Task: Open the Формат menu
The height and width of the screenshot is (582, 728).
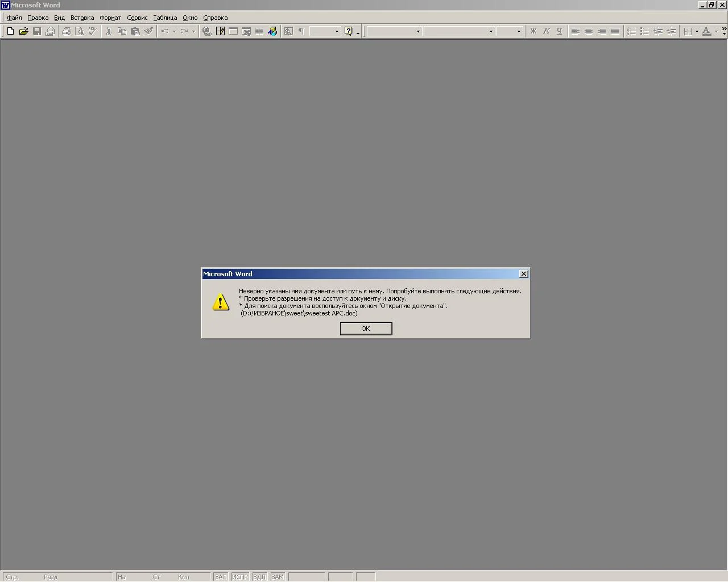Action: 110,18
